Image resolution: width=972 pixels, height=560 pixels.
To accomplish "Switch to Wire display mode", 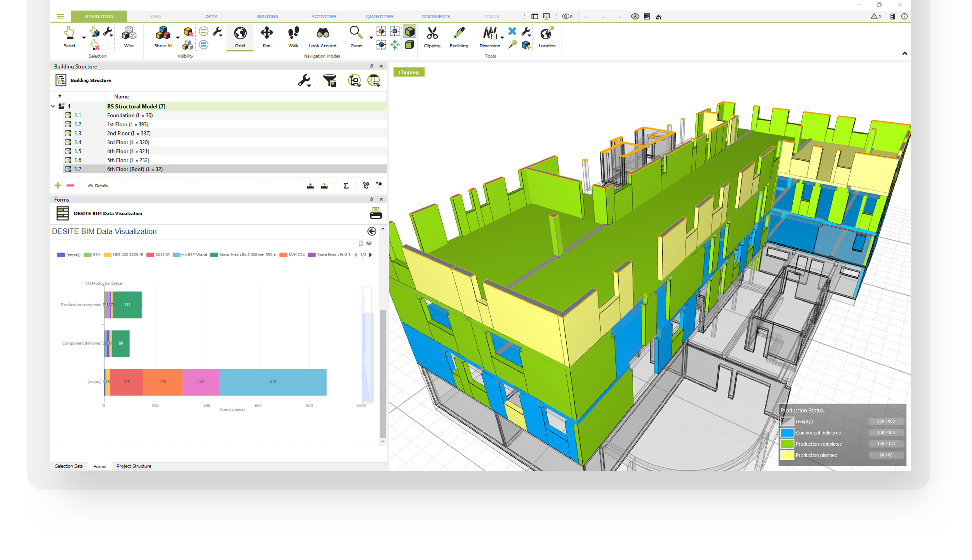I will [x=129, y=37].
